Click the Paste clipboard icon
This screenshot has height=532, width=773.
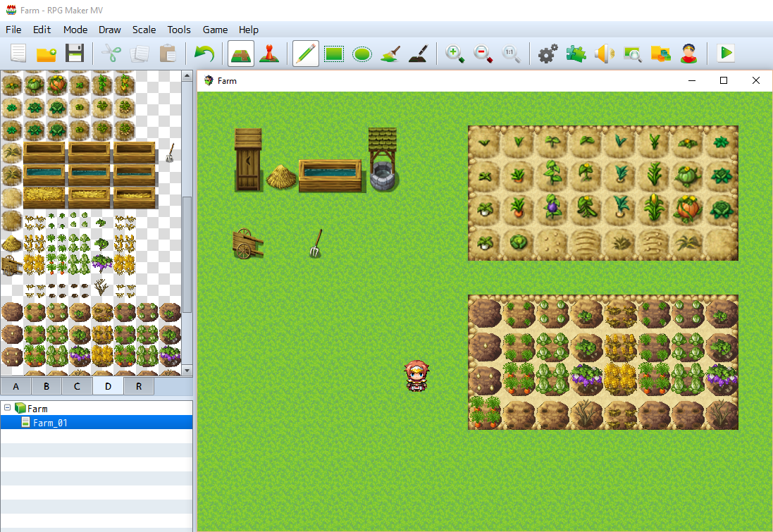click(168, 54)
